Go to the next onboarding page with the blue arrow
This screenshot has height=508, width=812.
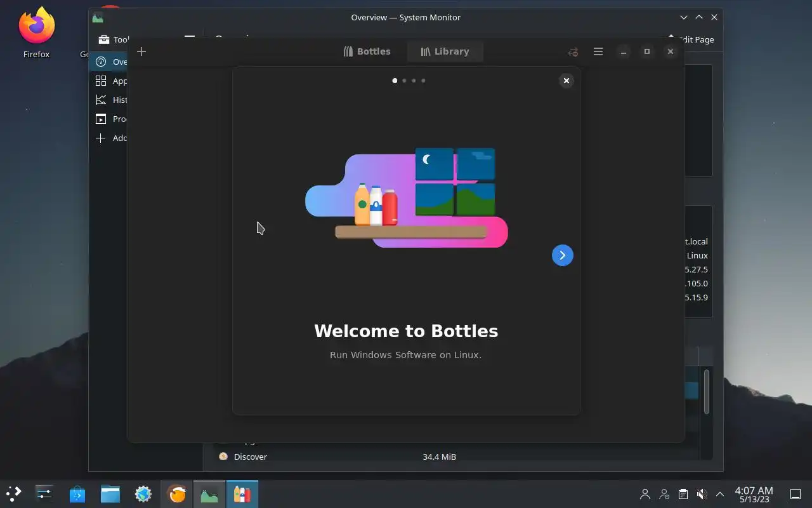[562, 255]
